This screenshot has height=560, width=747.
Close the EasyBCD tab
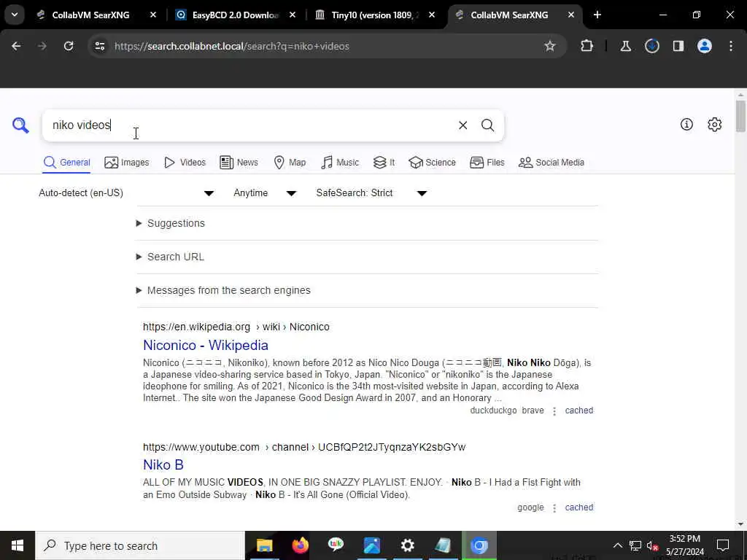point(293,15)
